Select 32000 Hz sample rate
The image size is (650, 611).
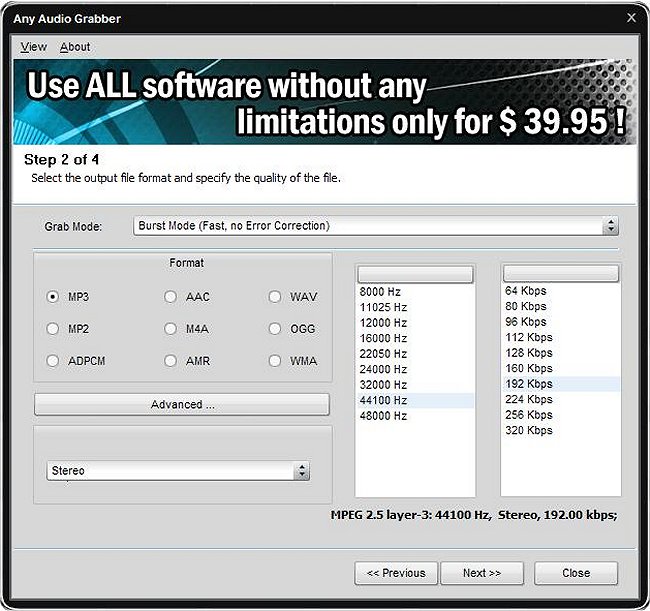415,385
